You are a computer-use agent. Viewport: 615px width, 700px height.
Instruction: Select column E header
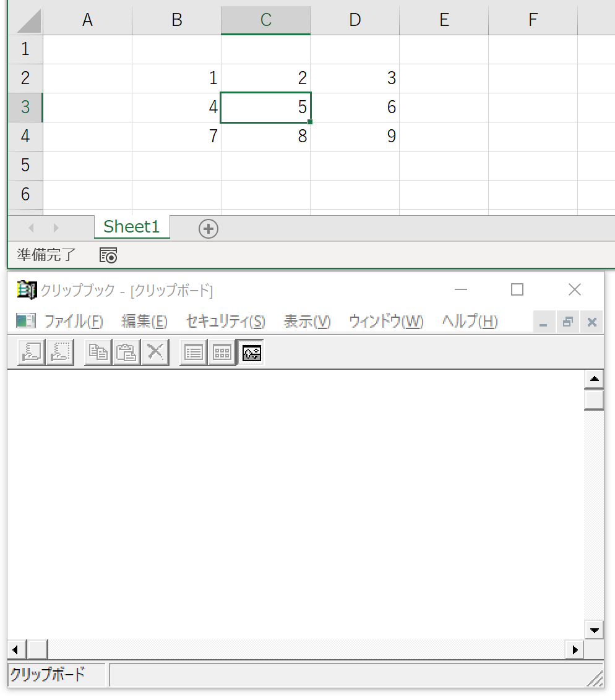point(444,20)
